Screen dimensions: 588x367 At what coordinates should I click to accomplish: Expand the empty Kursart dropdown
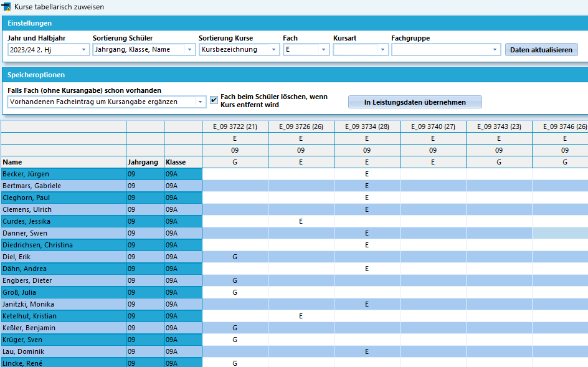[x=360, y=49]
